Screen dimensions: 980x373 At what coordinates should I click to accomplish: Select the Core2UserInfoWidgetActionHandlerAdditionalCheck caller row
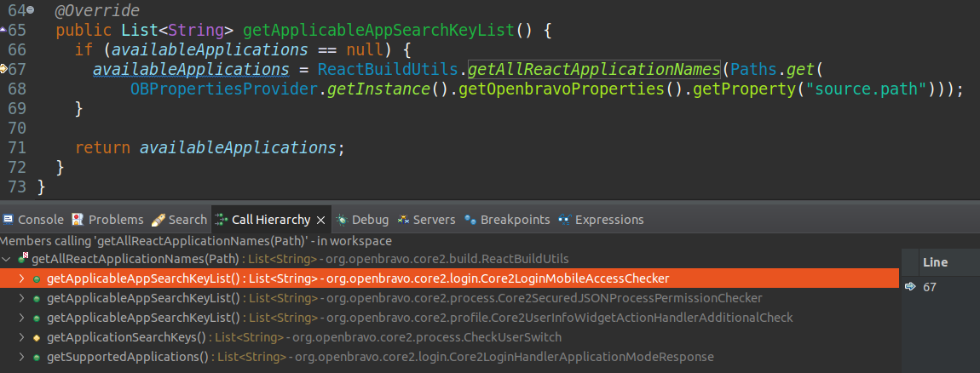click(x=418, y=318)
